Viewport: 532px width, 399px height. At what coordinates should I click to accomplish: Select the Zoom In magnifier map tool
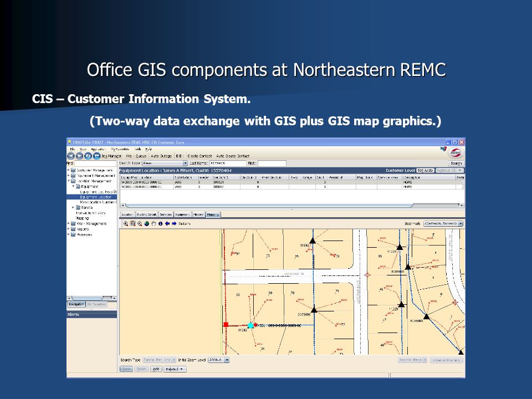point(126,223)
